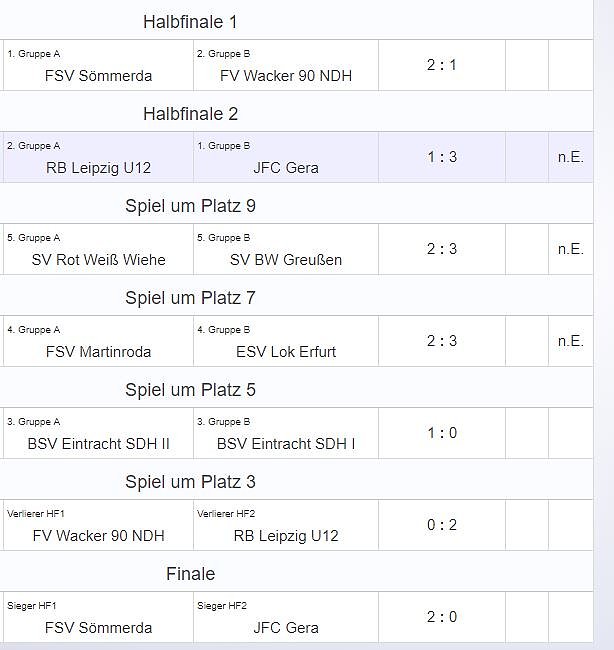Screen dimensions: 614x650
Task: Click the Halbfinale 1 heading
Action: (x=190, y=22)
